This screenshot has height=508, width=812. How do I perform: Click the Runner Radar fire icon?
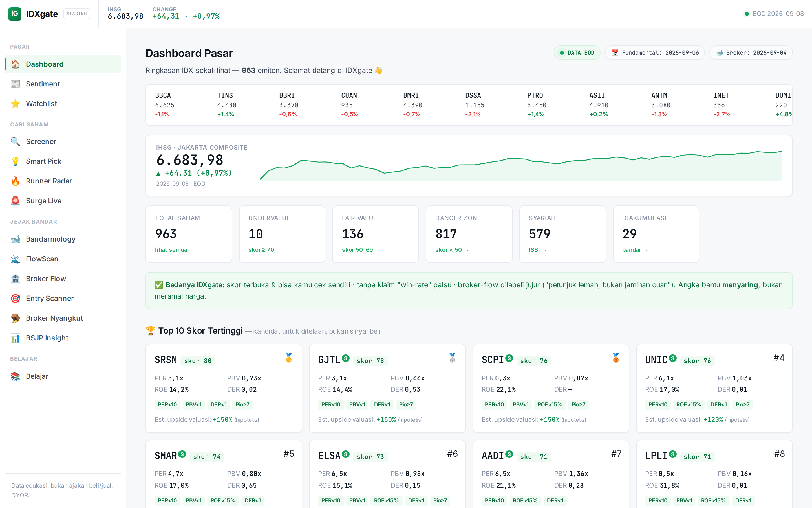pyautogui.click(x=16, y=181)
